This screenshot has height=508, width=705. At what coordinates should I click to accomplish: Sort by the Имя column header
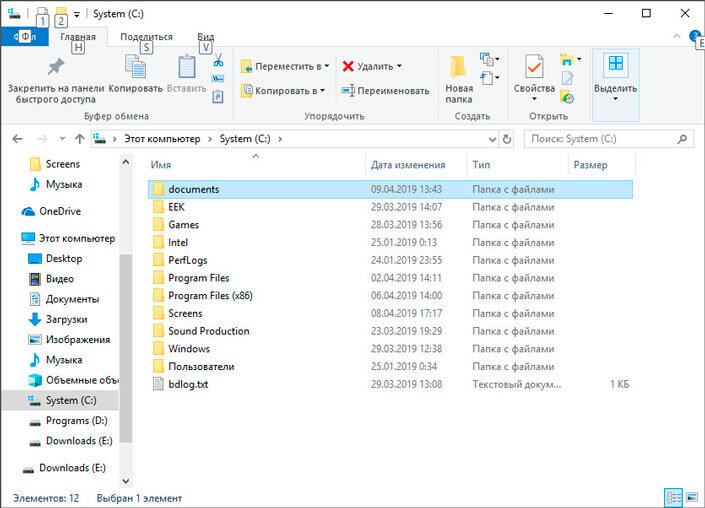pos(256,165)
